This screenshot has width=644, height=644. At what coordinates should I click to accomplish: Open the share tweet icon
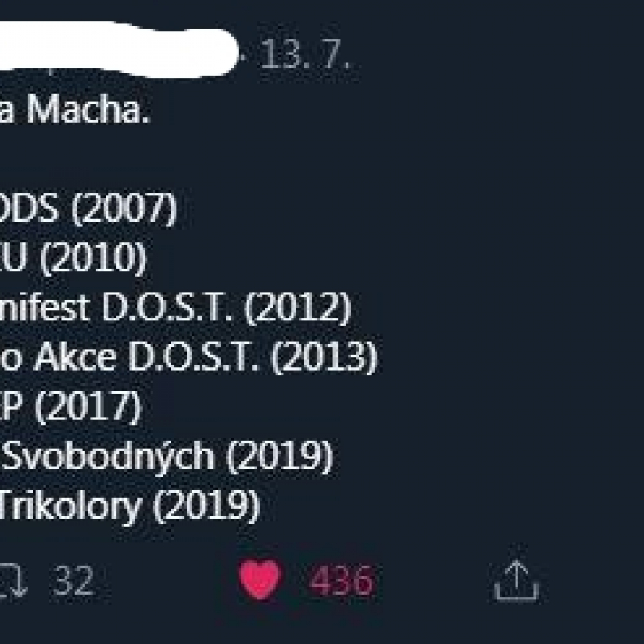(516, 581)
